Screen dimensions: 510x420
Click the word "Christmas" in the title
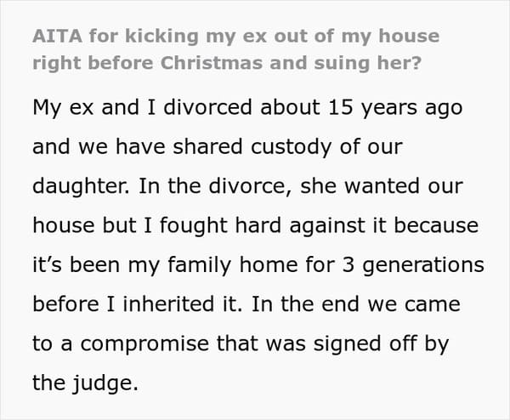coord(212,63)
